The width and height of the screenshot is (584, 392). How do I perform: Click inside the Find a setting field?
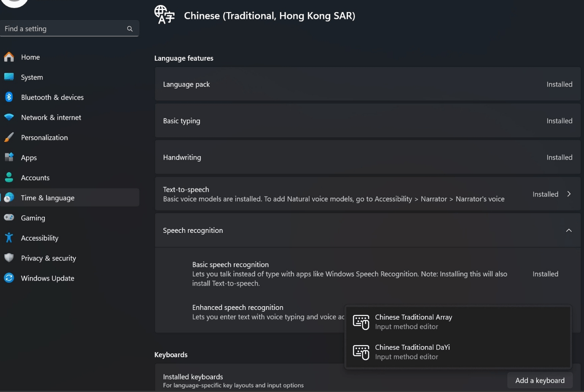[x=63, y=28]
